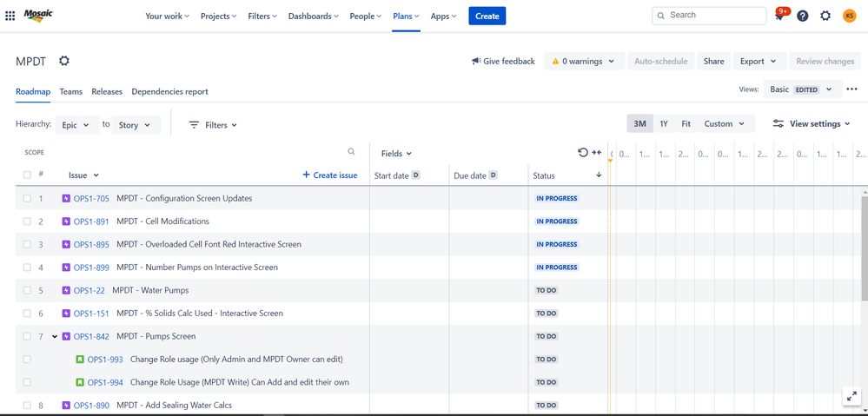Open MPDT plan settings gear
The image size is (868, 416).
pyautogui.click(x=64, y=61)
